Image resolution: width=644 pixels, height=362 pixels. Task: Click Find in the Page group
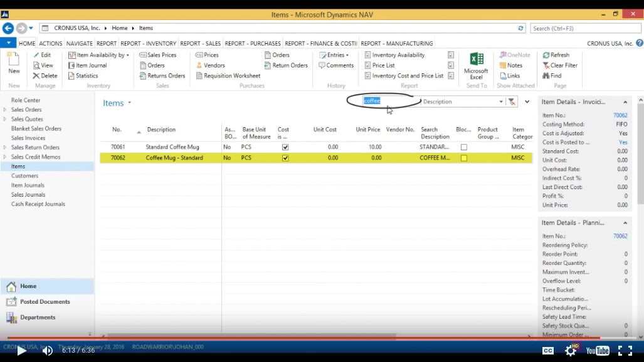click(x=552, y=76)
